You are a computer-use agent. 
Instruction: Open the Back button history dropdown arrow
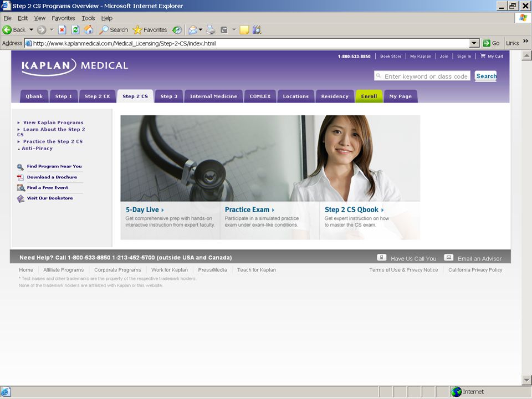31,30
